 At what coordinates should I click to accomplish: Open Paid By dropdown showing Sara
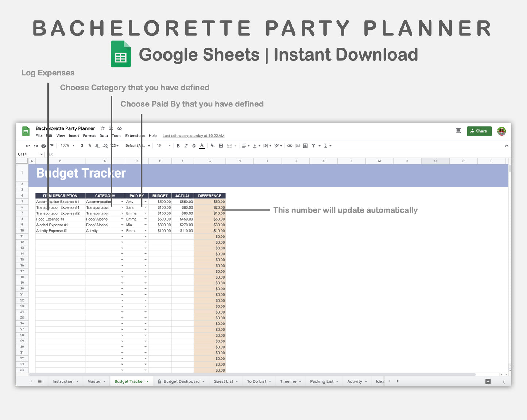pyautogui.click(x=145, y=207)
